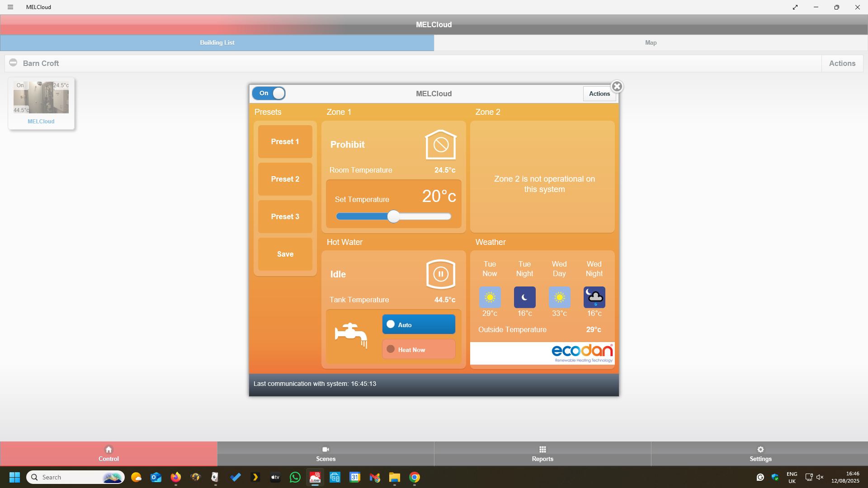The width and height of the screenshot is (868, 488).
Task: Open the taskbar clock and date
Action: coord(845,477)
